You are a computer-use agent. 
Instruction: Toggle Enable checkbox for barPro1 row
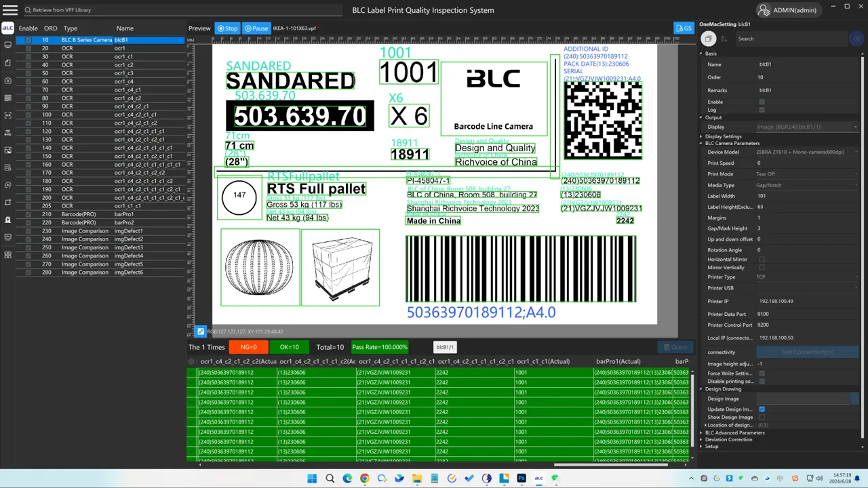tap(28, 214)
